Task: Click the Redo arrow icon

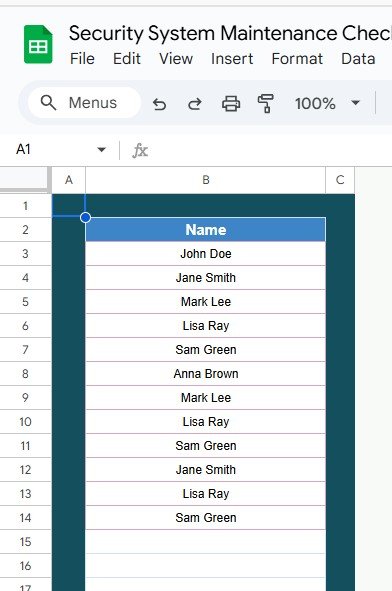Action: [195, 104]
